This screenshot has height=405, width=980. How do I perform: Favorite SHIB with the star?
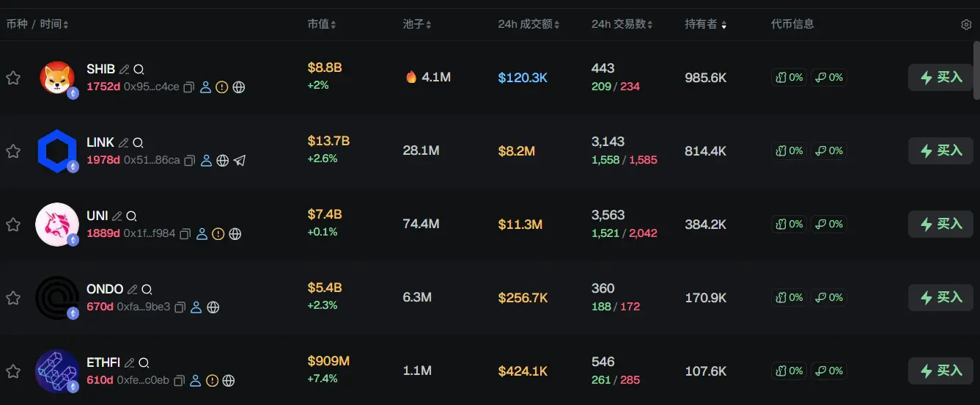[x=13, y=78]
